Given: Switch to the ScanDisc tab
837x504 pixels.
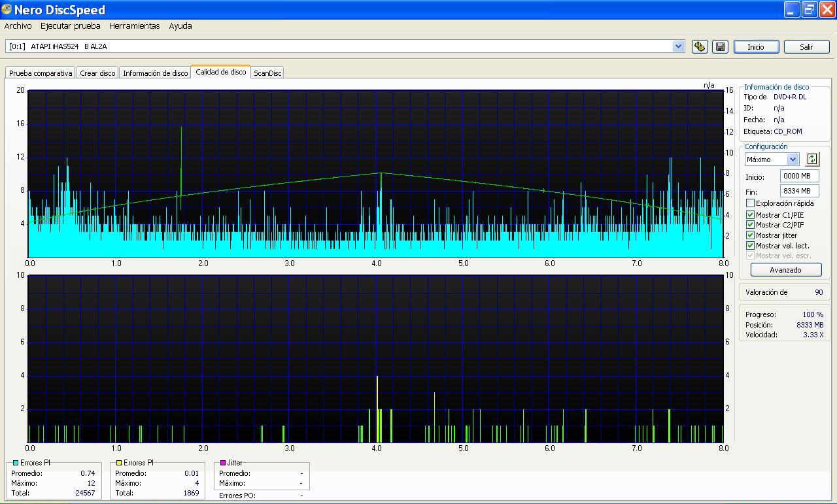Looking at the screenshot, I should coord(267,73).
